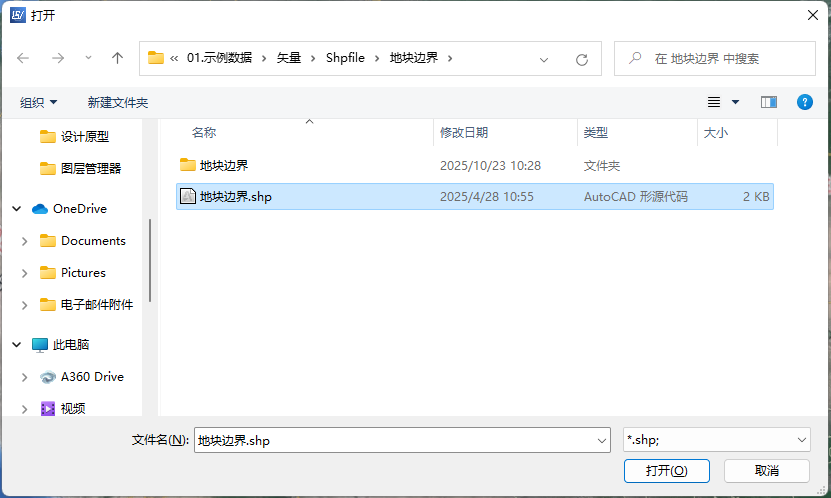Viewport: 831px width, 498px height.
Task: Click breadcrumb 地块边界 in address bar
Action: (414, 58)
